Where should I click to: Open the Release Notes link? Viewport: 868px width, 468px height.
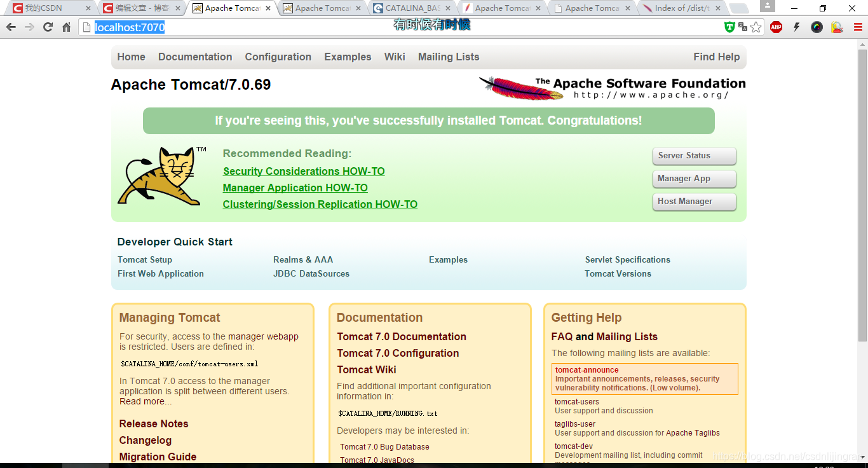tap(154, 423)
